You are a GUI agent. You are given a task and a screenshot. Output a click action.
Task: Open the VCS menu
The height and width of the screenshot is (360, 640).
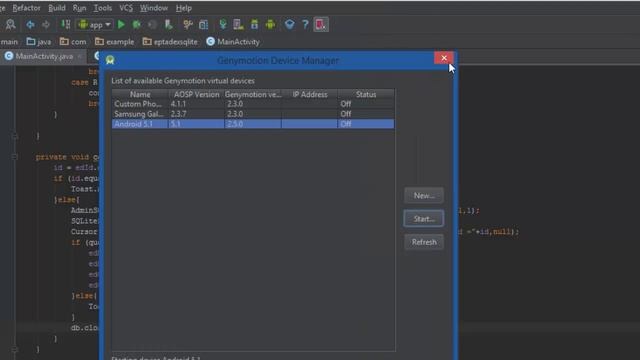pyautogui.click(x=126, y=8)
